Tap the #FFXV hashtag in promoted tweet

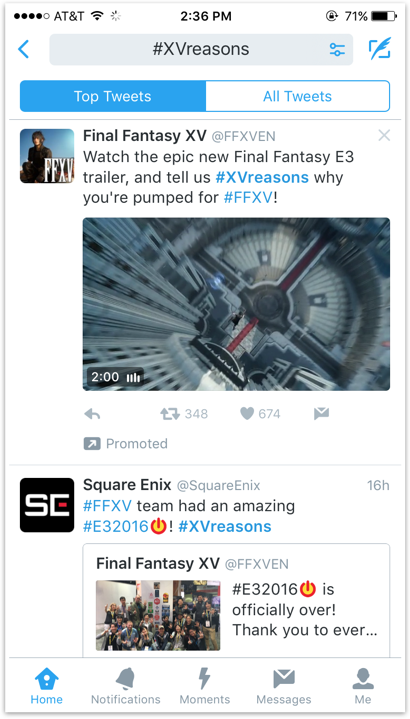[x=248, y=198]
